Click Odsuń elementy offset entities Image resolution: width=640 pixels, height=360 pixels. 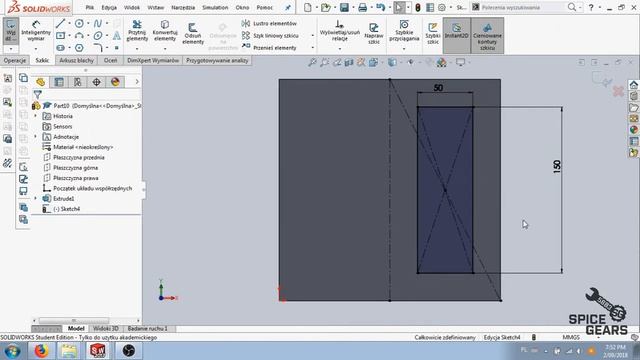[x=193, y=33]
